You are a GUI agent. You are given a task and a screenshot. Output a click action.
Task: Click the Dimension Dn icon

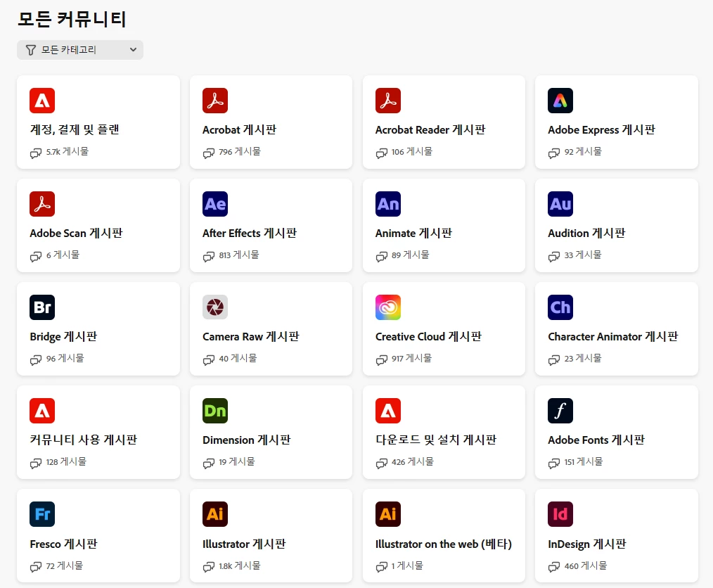pyautogui.click(x=215, y=411)
